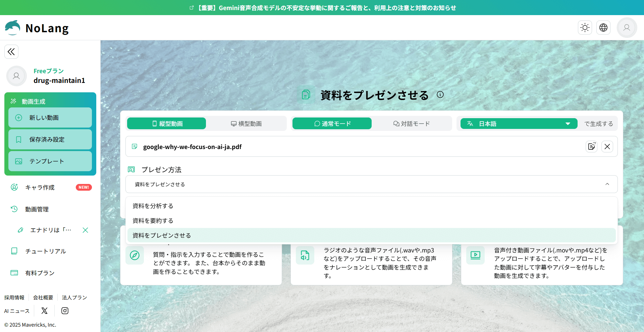Screen dimensions: 644x332
Task: Click the document edit icon beside PDF
Action: click(591, 147)
